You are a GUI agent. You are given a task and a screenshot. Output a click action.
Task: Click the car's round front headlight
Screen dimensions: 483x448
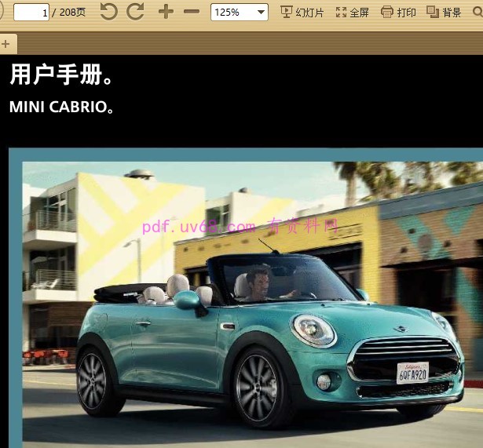tap(313, 330)
